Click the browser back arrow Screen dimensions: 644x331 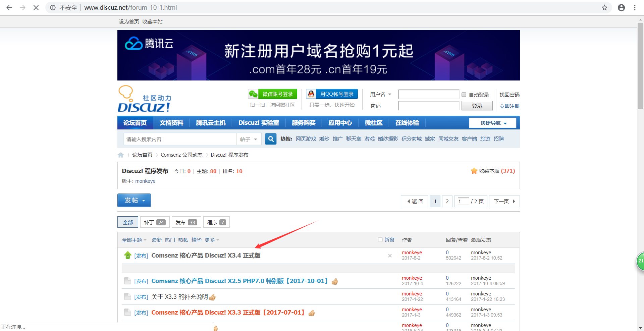click(9, 7)
